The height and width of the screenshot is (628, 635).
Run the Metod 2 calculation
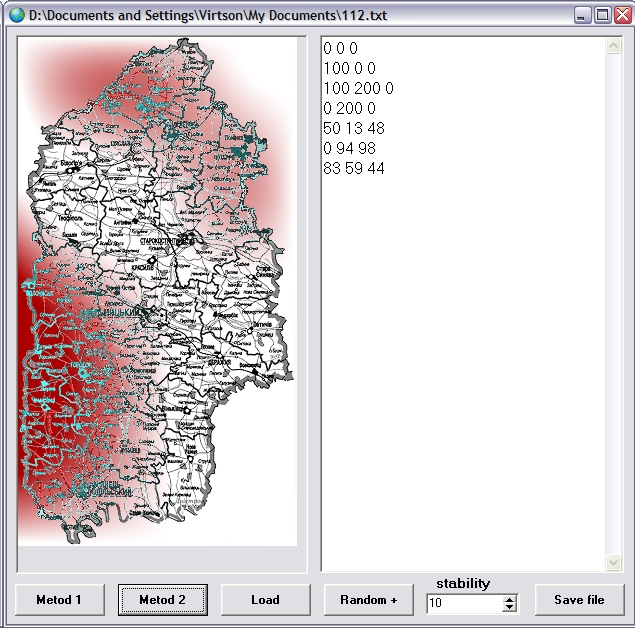pyautogui.click(x=163, y=600)
